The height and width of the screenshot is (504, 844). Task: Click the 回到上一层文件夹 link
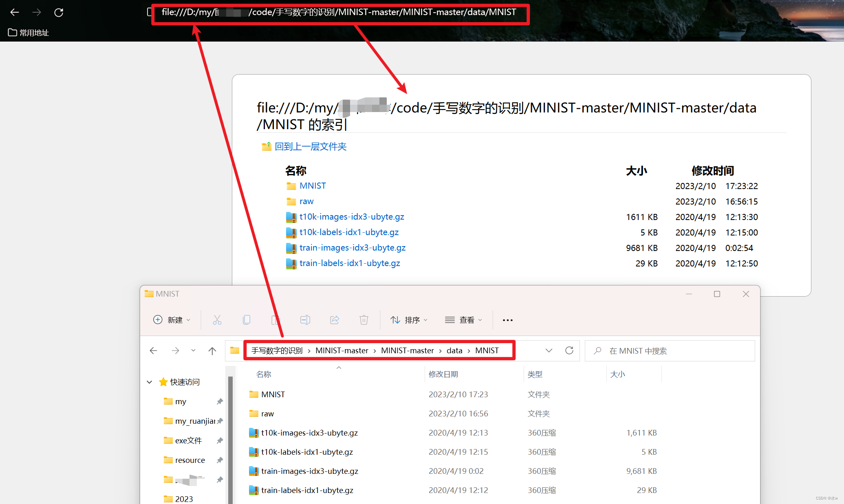309,146
